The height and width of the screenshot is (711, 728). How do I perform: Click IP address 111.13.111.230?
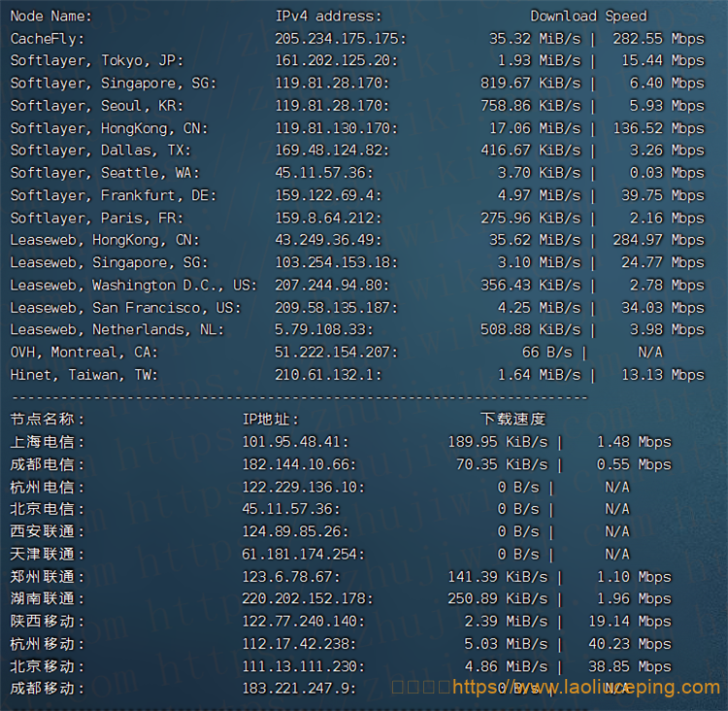[x=303, y=667]
